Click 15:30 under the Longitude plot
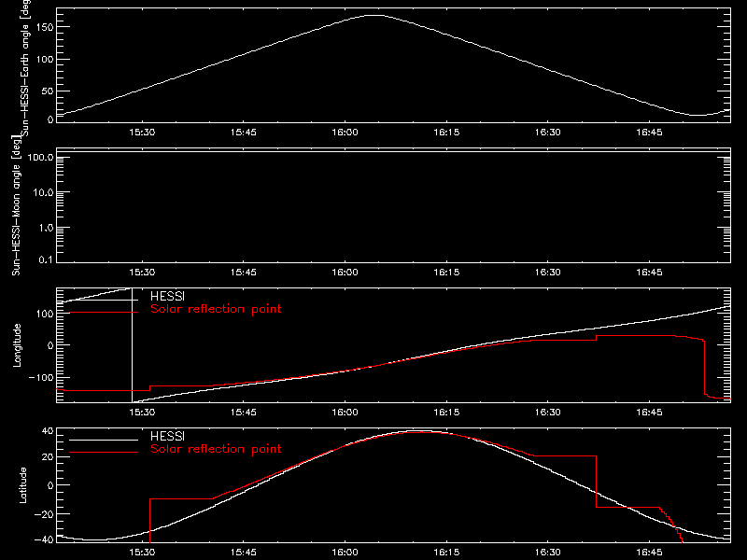The width and height of the screenshot is (747, 560). [142, 412]
